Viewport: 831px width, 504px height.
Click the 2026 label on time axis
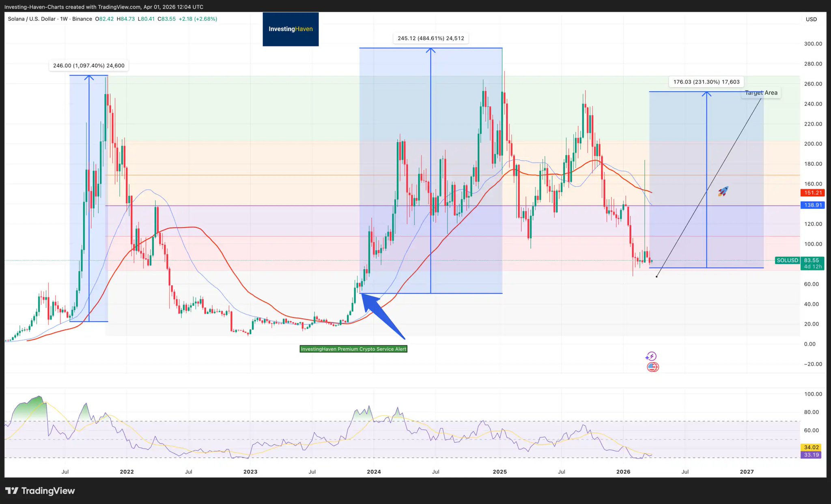(623, 472)
